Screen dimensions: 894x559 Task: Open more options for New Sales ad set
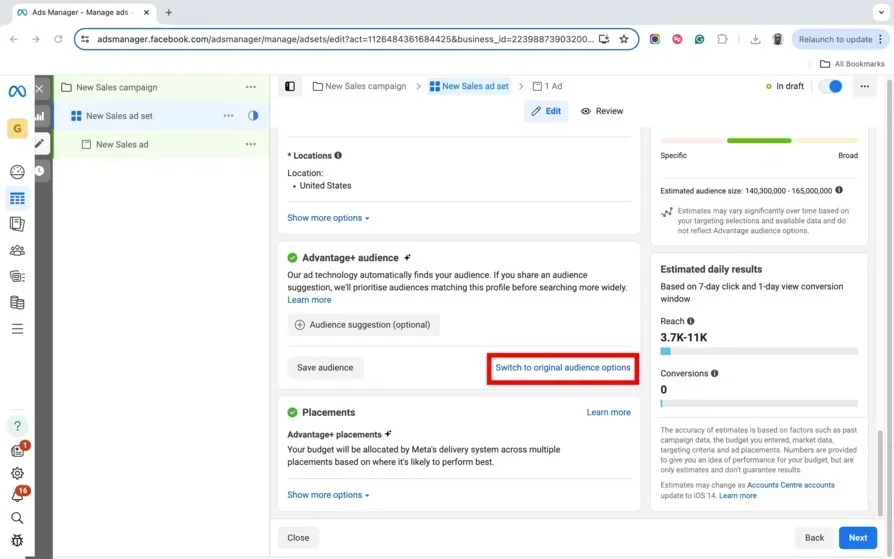(x=229, y=116)
